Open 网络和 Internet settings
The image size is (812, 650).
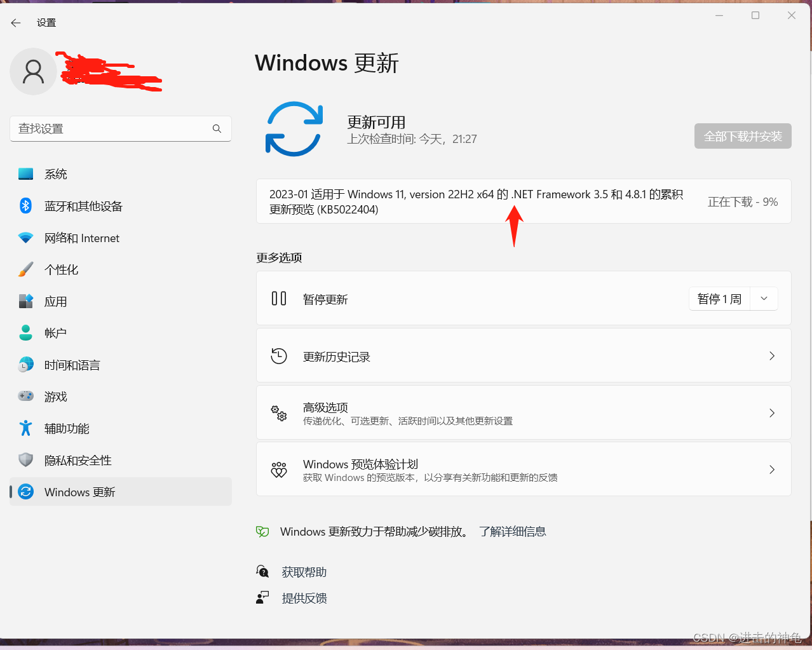(x=121, y=238)
